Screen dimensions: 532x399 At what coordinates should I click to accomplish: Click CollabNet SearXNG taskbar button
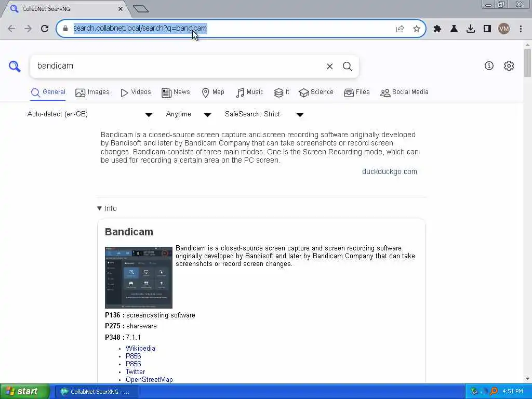(96, 392)
